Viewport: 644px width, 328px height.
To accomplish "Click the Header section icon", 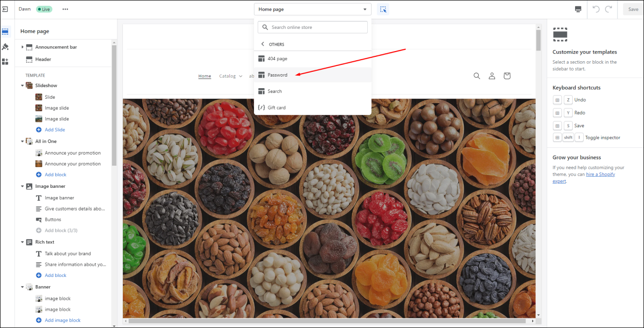I will pyautogui.click(x=29, y=59).
